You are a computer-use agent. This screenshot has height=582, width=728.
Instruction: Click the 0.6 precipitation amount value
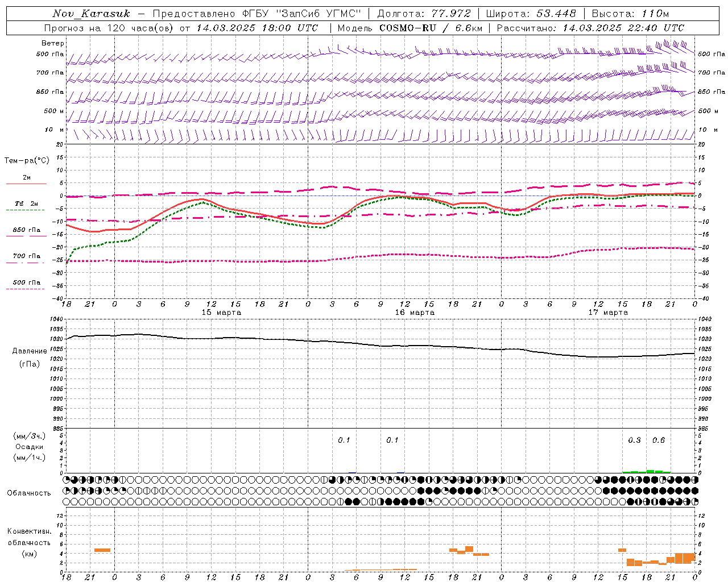(x=659, y=440)
